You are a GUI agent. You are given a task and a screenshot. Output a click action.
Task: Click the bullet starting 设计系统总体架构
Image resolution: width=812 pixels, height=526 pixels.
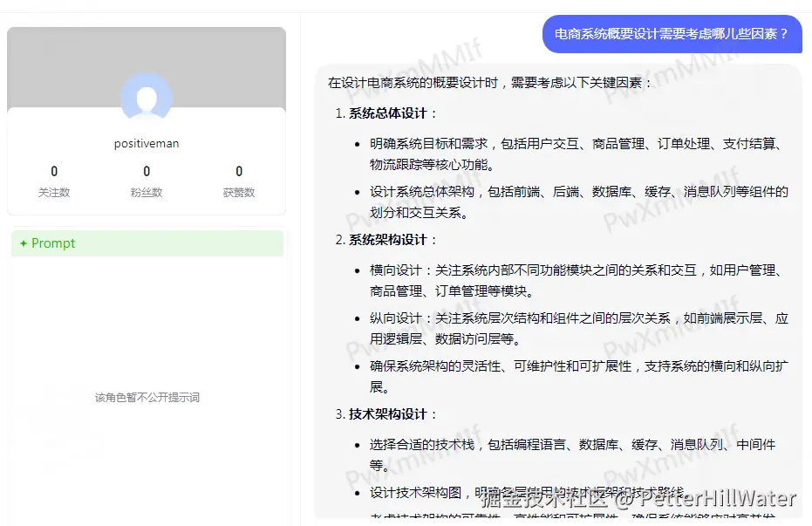pyautogui.click(x=578, y=202)
